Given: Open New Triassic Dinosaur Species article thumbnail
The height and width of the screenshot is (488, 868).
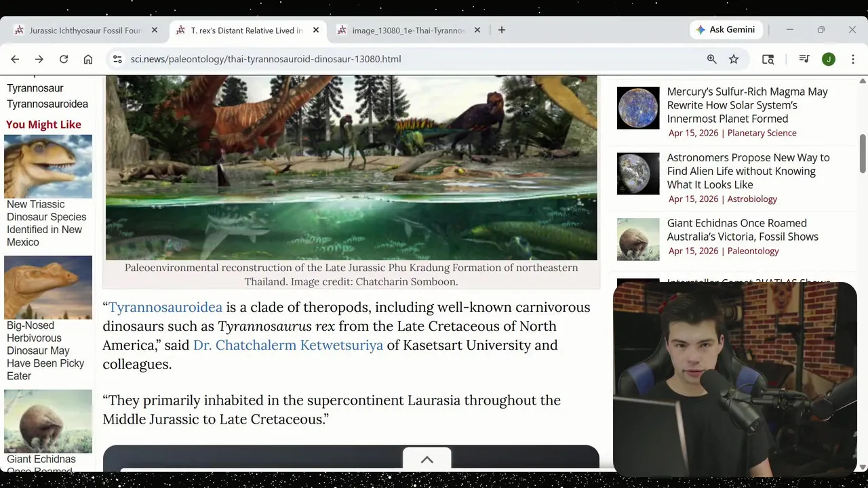Looking at the screenshot, I should 48,166.
